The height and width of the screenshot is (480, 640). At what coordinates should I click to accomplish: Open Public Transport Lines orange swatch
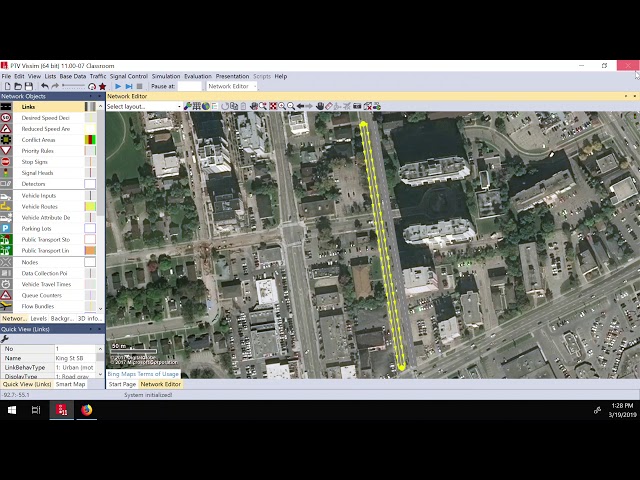coord(90,251)
